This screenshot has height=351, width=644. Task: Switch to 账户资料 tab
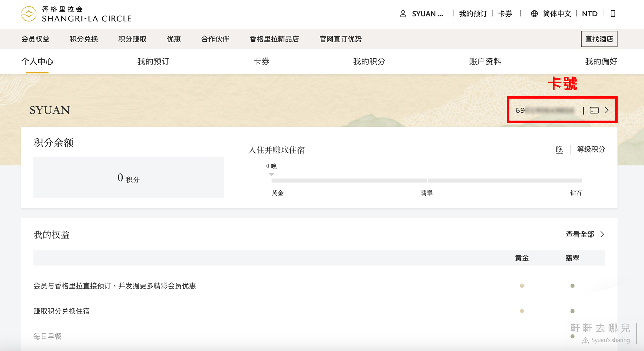click(485, 61)
